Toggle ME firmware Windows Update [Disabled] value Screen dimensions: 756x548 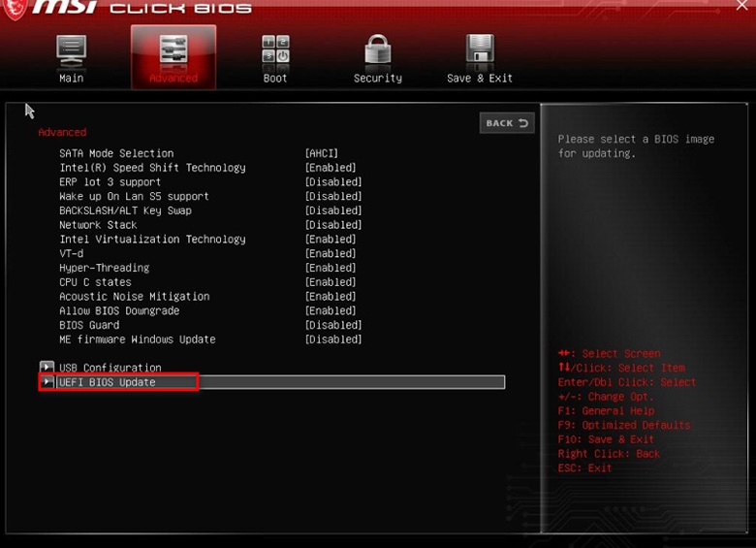(x=333, y=339)
